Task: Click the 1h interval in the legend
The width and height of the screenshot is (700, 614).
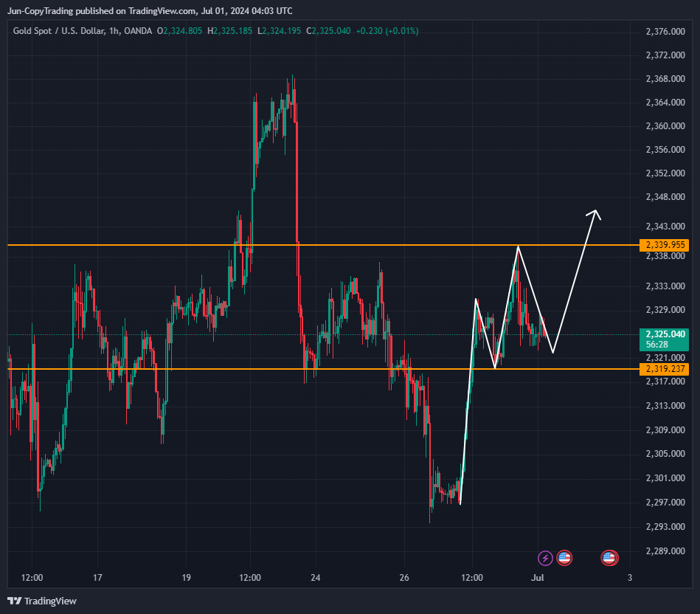Action: pyautogui.click(x=114, y=31)
